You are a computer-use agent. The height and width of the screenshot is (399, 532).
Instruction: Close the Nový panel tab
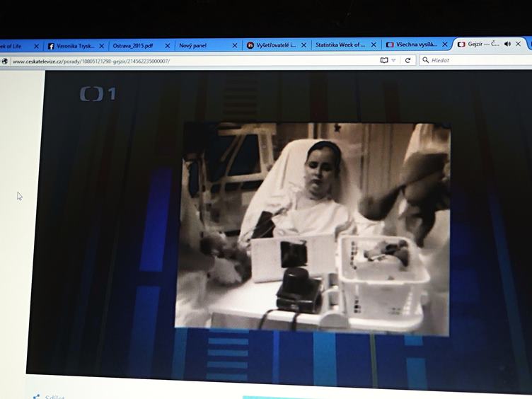(234, 45)
